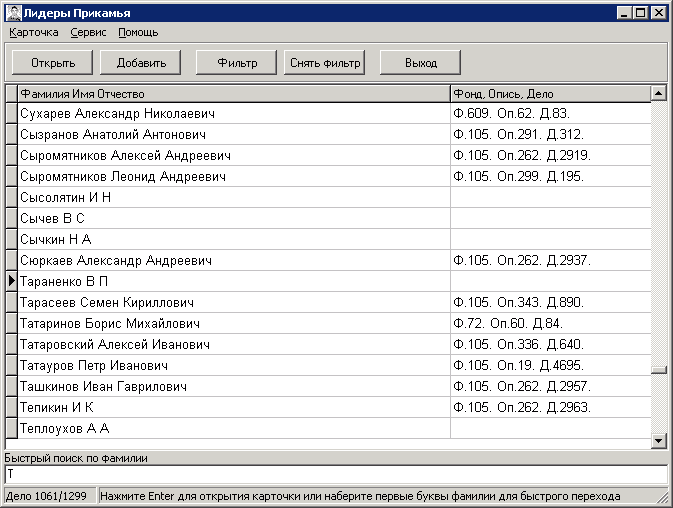This screenshot has width=673, height=508.
Task: Minimize the Лидеры Прикамья window
Action: click(624, 13)
